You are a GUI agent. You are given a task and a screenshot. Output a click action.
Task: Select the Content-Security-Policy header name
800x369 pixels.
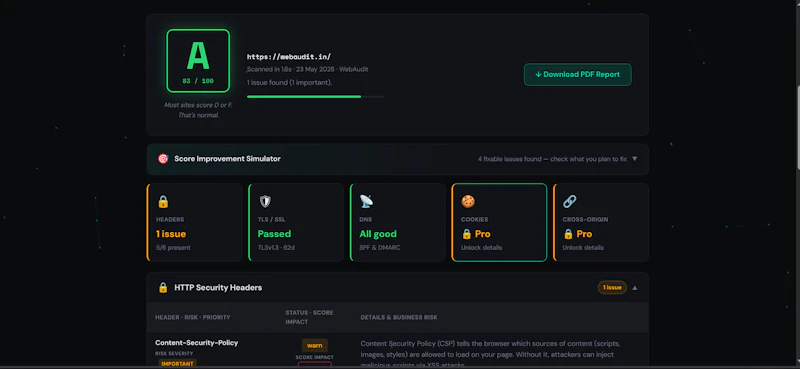(196, 343)
